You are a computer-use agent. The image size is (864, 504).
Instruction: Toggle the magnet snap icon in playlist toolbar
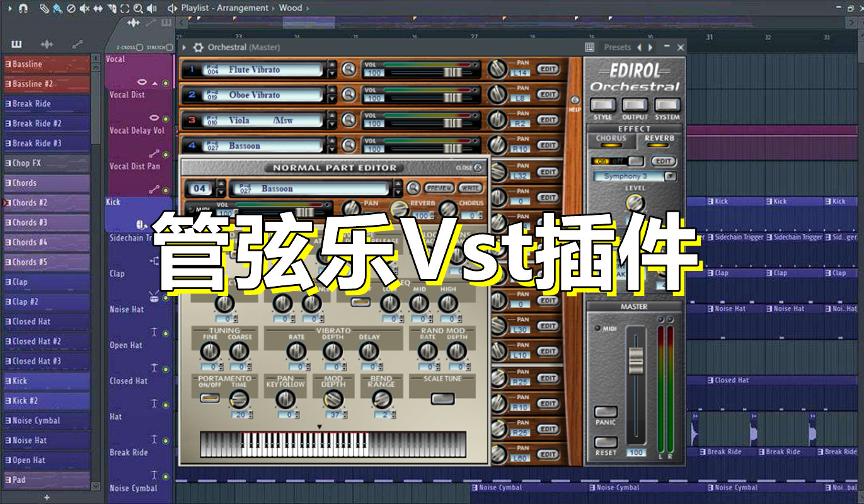tap(23, 8)
